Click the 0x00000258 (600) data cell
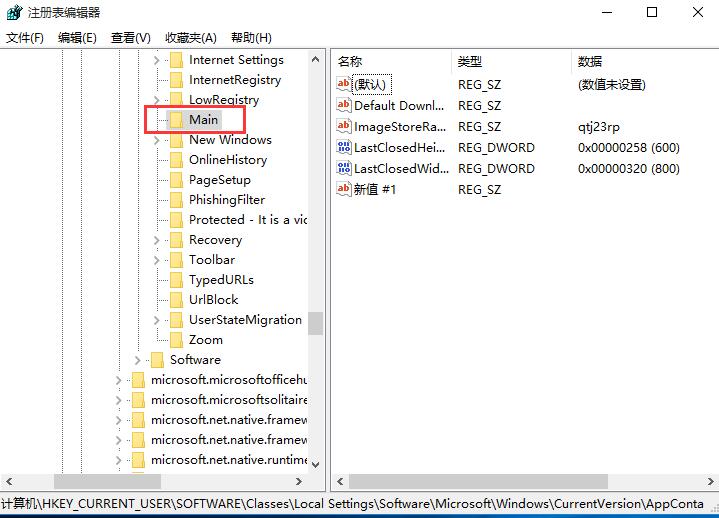The image size is (719, 518). [x=629, y=148]
